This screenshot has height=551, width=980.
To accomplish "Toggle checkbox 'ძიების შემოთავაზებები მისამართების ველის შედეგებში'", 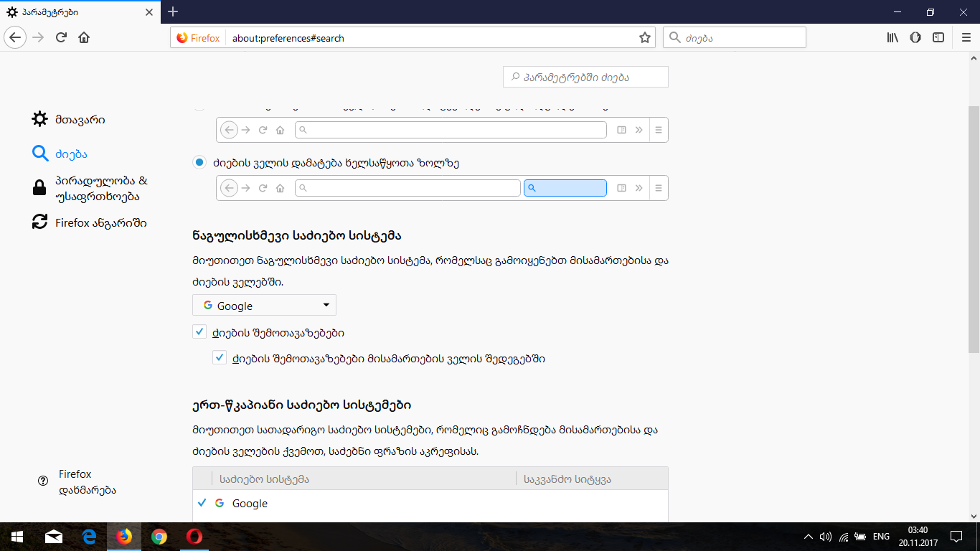I will [x=220, y=358].
